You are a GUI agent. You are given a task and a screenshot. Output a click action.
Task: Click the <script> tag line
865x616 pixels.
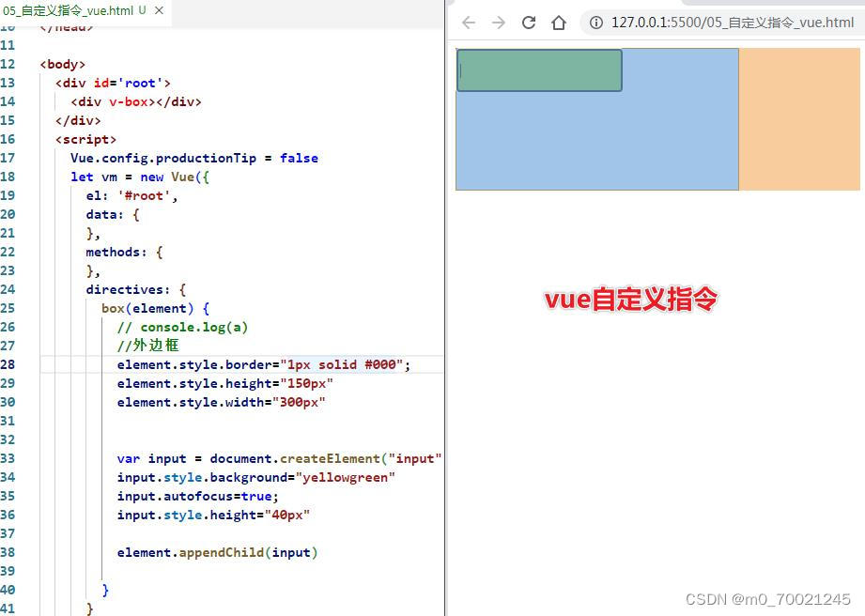click(x=85, y=139)
